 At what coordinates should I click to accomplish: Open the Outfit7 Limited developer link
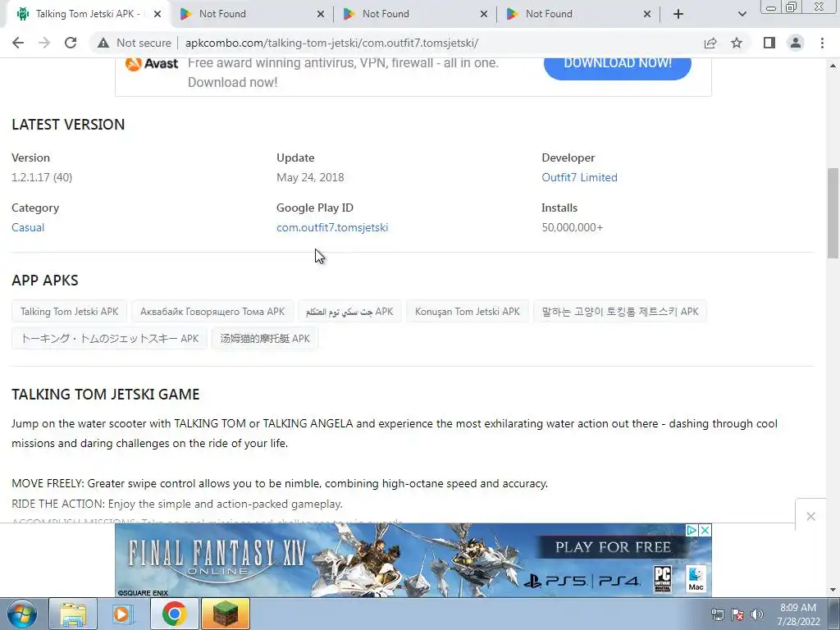pos(579,177)
